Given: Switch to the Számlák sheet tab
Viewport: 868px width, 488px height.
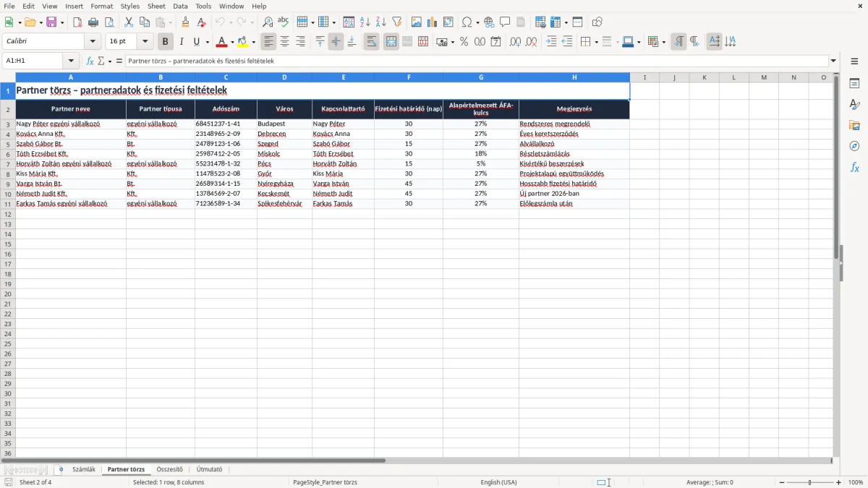Looking at the screenshot, I should click(84, 470).
